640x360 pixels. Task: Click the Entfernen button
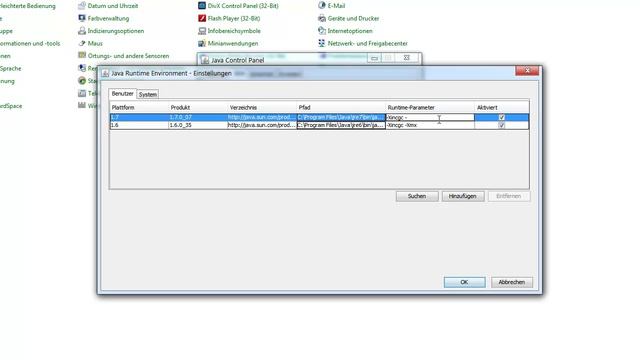pos(509,196)
